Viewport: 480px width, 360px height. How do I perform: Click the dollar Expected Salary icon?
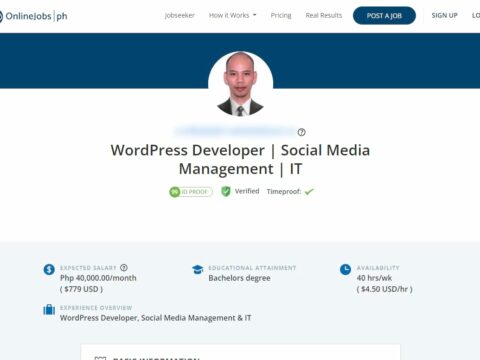pyautogui.click(x=49, y=269)
